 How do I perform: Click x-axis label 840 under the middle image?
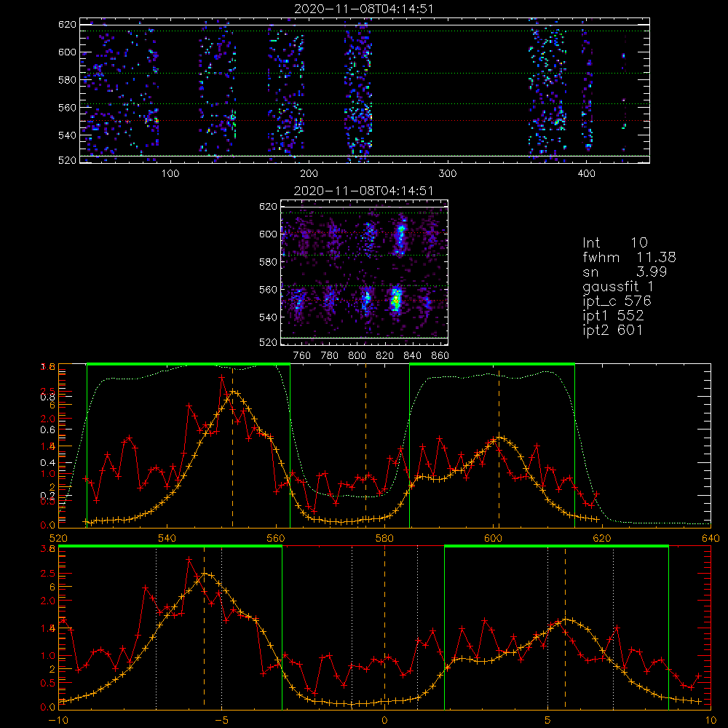pos(412,356)
